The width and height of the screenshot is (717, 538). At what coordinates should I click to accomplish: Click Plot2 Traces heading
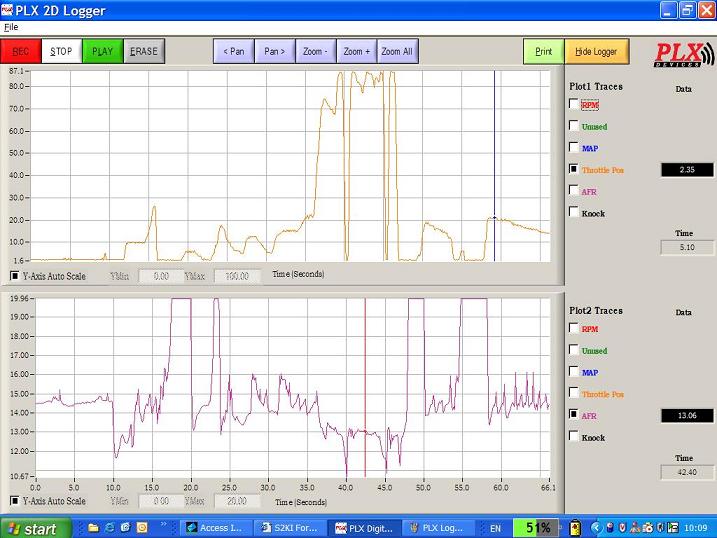coord(596,310)
